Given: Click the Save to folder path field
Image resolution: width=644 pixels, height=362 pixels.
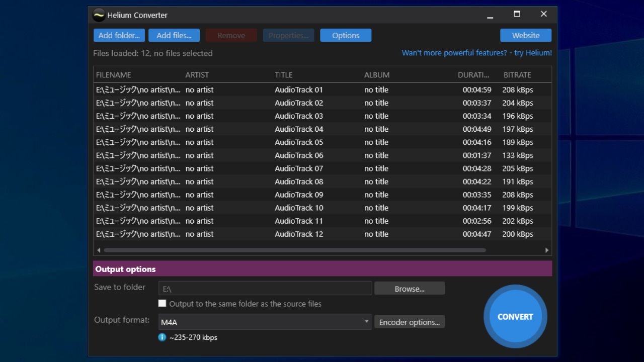Looking at the screenshot, I should pos(265,289).
